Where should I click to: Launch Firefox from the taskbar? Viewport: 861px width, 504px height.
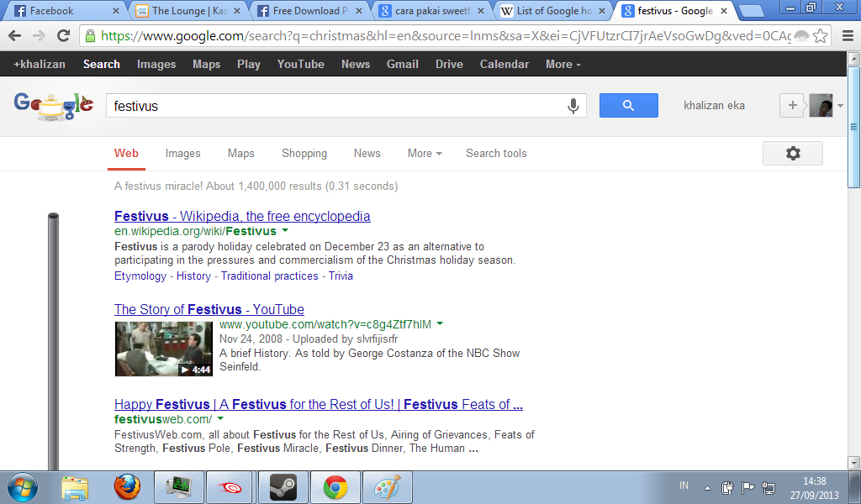[x=127, y=487]
